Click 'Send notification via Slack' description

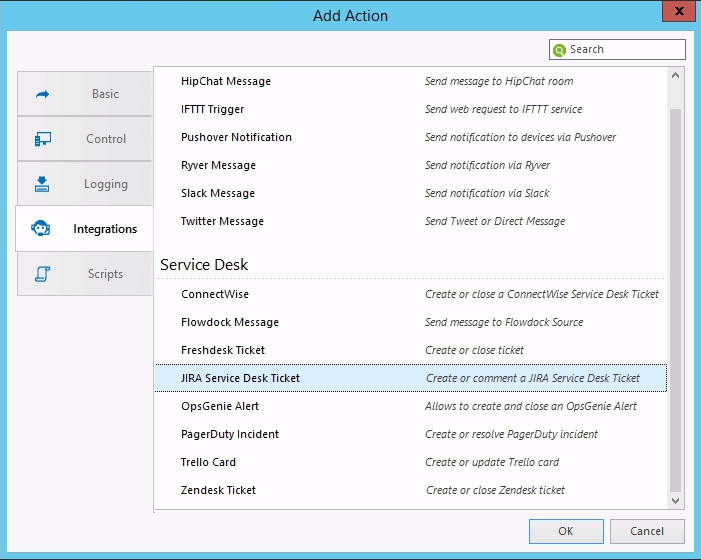tap(487, 194)
